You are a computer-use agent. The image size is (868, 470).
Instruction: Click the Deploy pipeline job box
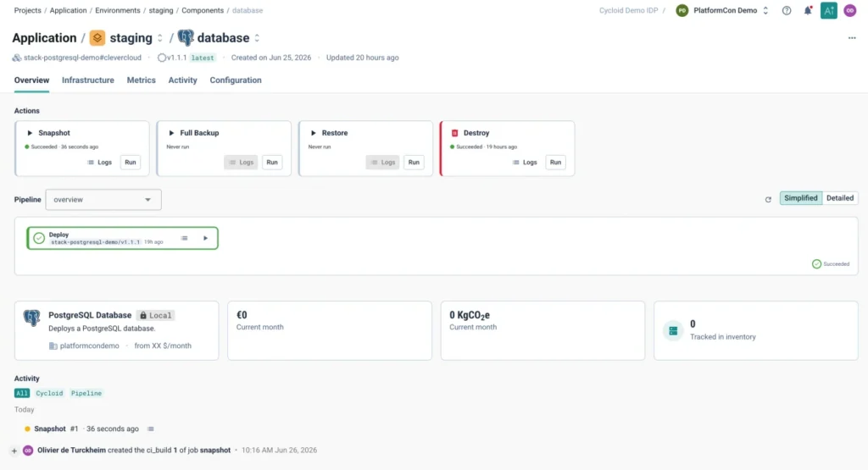(122, 238)
